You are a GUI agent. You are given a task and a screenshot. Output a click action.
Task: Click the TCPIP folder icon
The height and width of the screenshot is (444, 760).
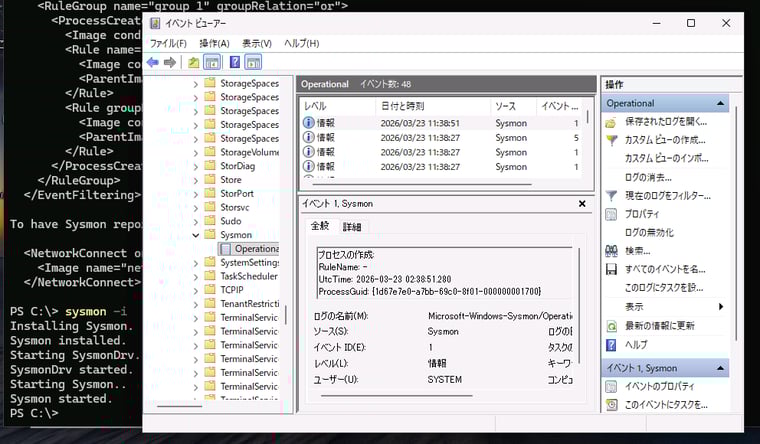210,290
